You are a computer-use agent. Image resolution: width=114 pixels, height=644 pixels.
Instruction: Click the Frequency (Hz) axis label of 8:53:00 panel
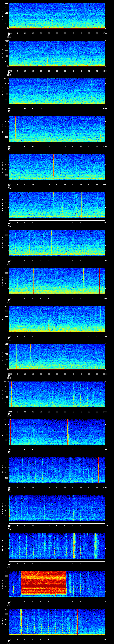click(x=3, y=280)
